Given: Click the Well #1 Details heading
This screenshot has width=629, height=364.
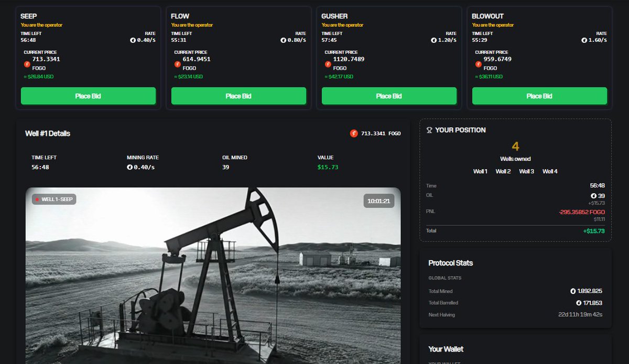Looking at the screenshot, I should click(48, 134).
